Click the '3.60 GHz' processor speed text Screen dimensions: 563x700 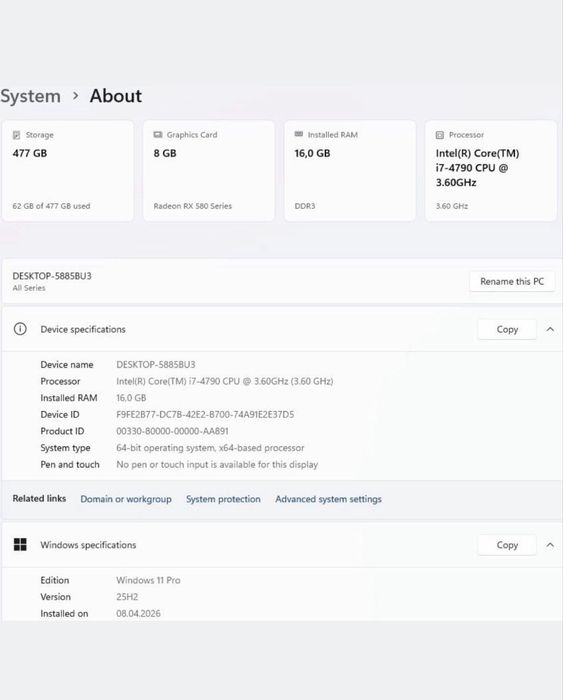452,206
